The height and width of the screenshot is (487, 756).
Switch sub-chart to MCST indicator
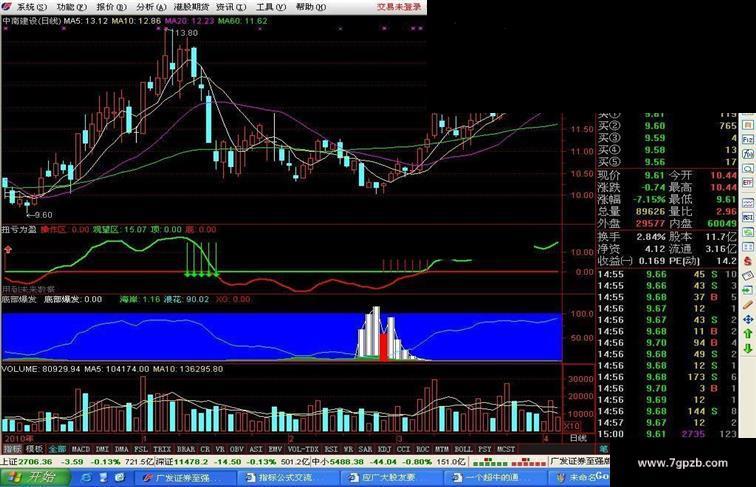point(506,449)
